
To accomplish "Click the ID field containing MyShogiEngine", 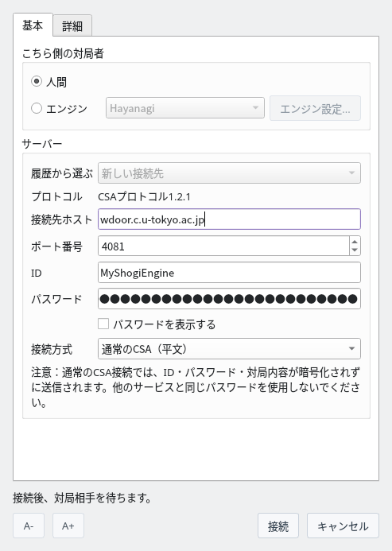I will (x=229, y=273).
